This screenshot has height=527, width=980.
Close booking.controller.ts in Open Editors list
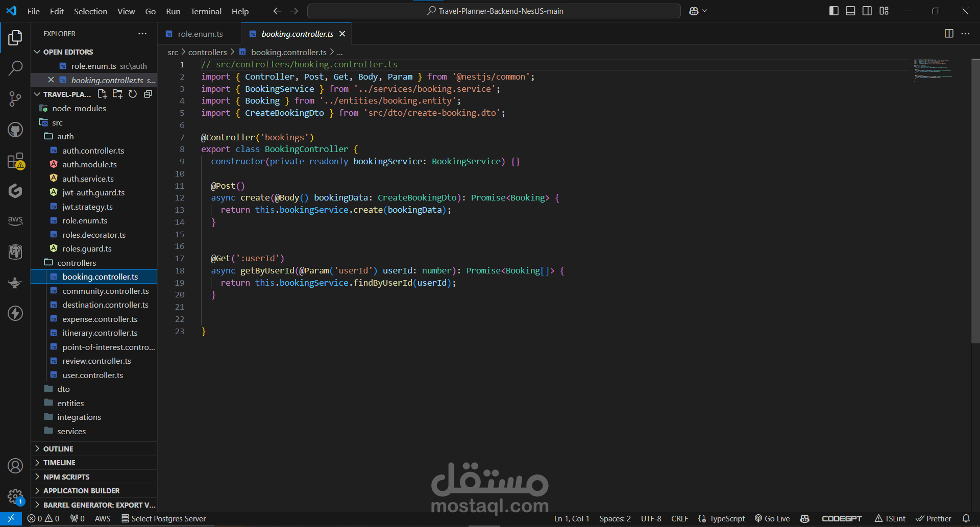click(x=51, y=80)
